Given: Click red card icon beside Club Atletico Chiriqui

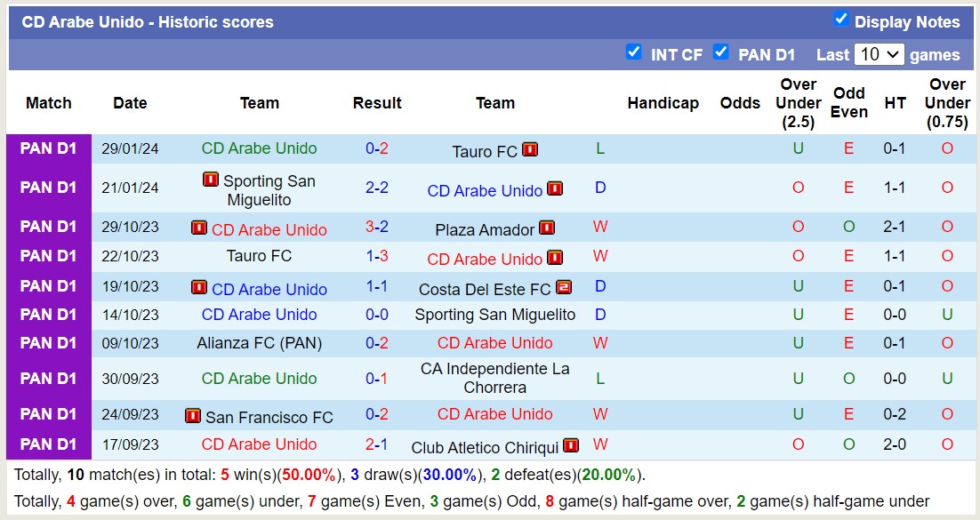Looking at the screenshot, I should pos(571,446).
